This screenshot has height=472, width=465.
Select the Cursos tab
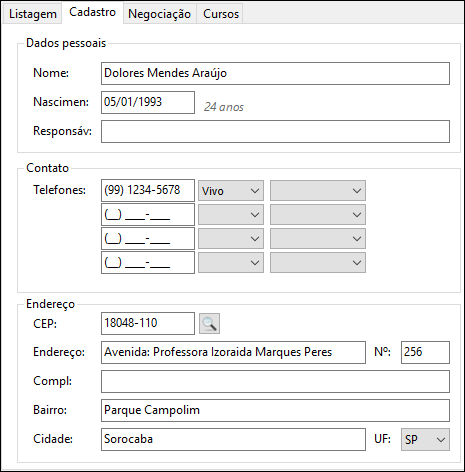(x=221, y=14)
